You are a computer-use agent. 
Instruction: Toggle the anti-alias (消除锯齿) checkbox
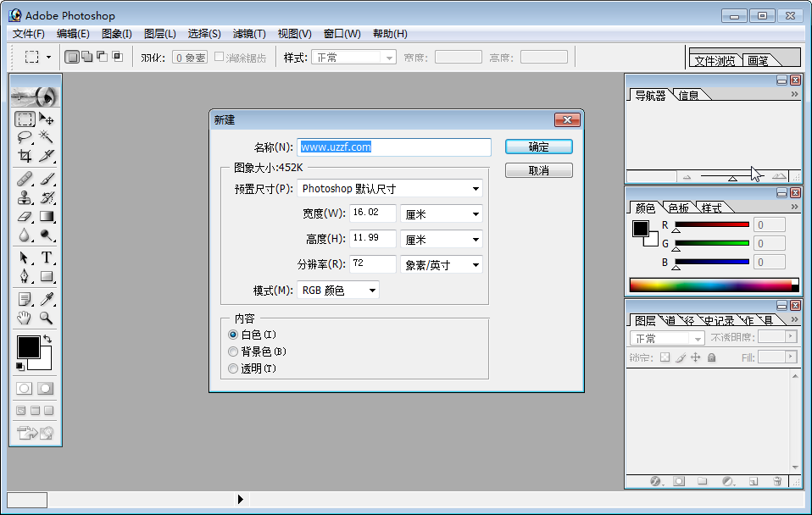219,57
